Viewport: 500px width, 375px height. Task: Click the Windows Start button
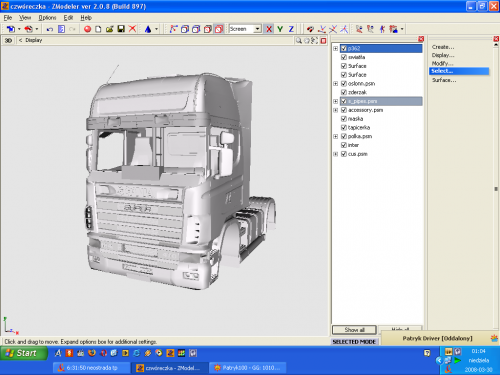24,353
